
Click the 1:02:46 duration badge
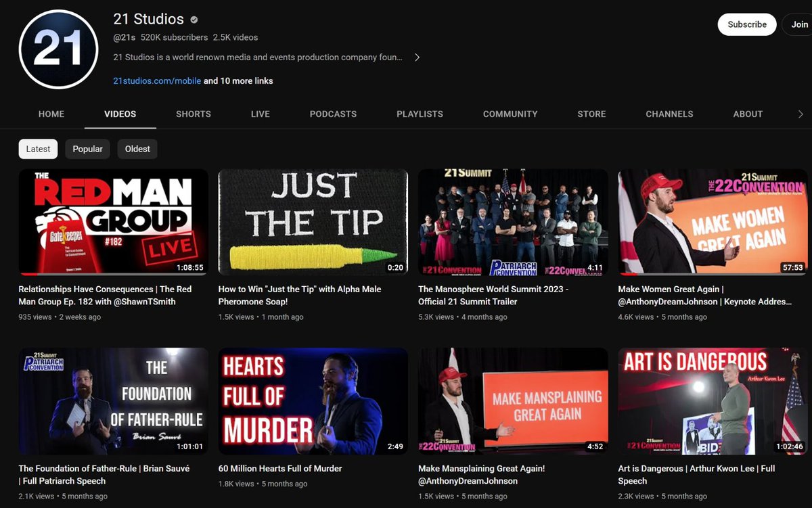(x=790, y=446)
